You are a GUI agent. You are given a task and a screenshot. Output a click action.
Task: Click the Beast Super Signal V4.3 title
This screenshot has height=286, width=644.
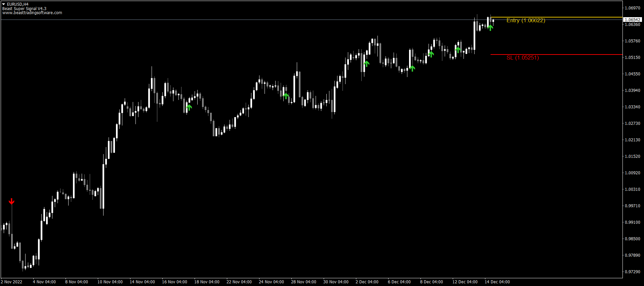click(x=24, y=9)
